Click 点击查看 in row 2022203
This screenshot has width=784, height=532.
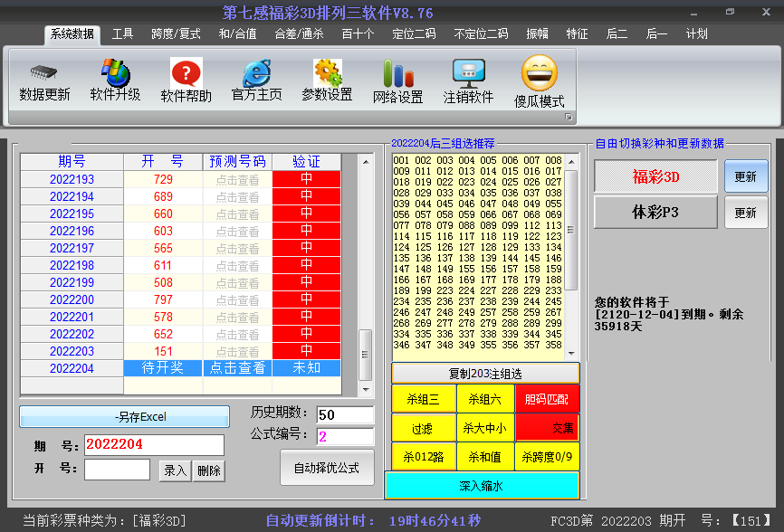click(237, 351)
